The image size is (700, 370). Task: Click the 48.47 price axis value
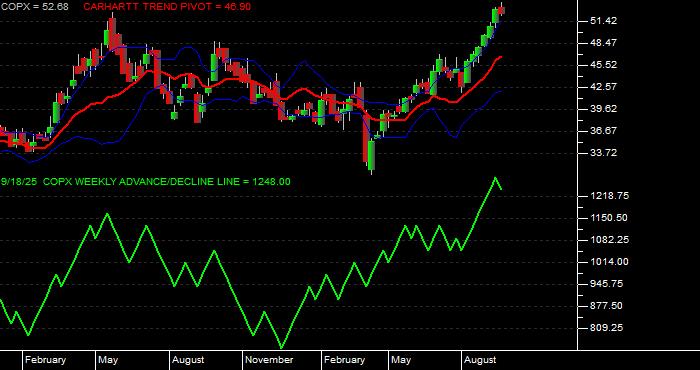coord(603,43)
